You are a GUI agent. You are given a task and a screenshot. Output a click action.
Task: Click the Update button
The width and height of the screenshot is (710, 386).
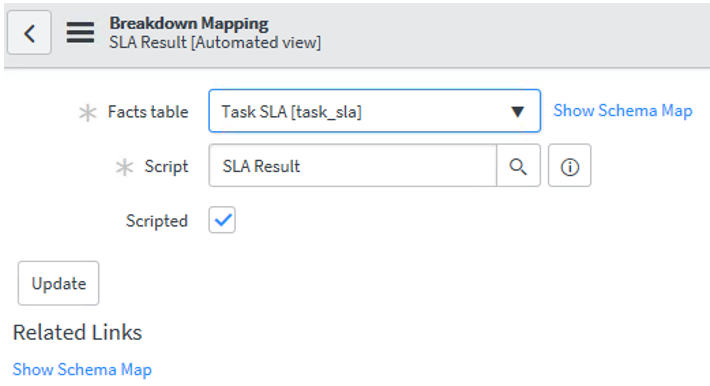point(58,283)
